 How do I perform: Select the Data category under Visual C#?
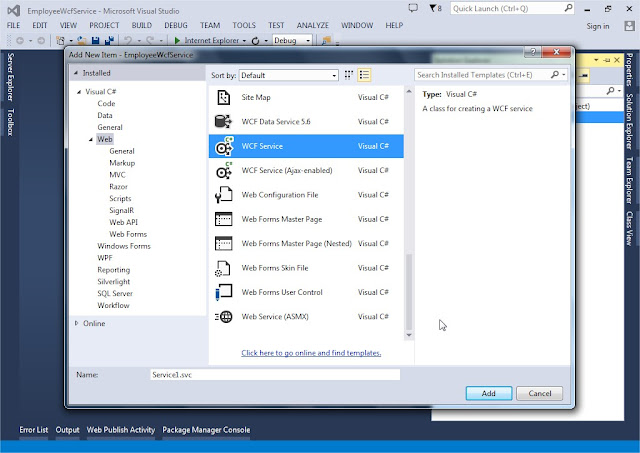(105, 115)
